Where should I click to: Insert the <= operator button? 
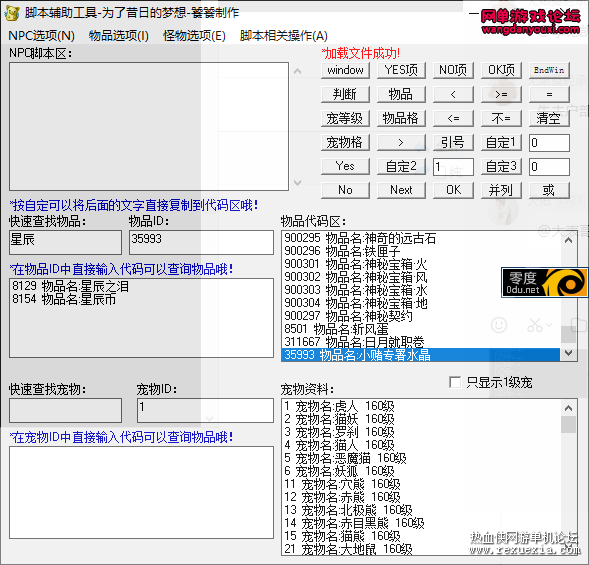(x=453, y=118)
